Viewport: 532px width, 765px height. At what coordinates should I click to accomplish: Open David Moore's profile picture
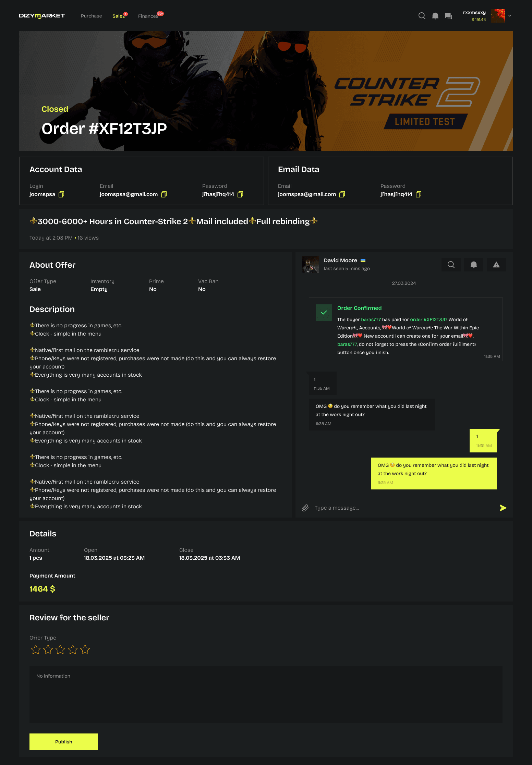pyautogui.click(x=311, y=265)
